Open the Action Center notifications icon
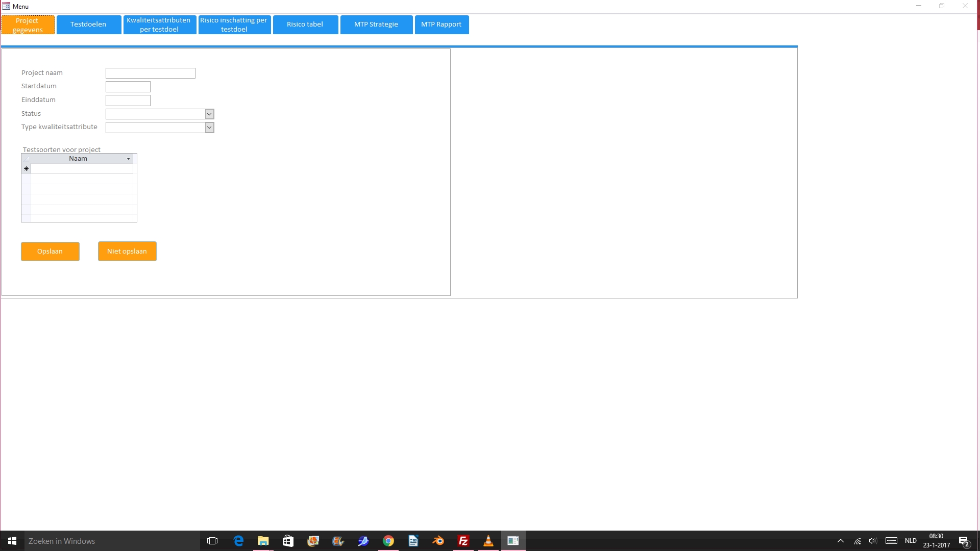Screen dimensions: 980x551 [x=964, y=541]
